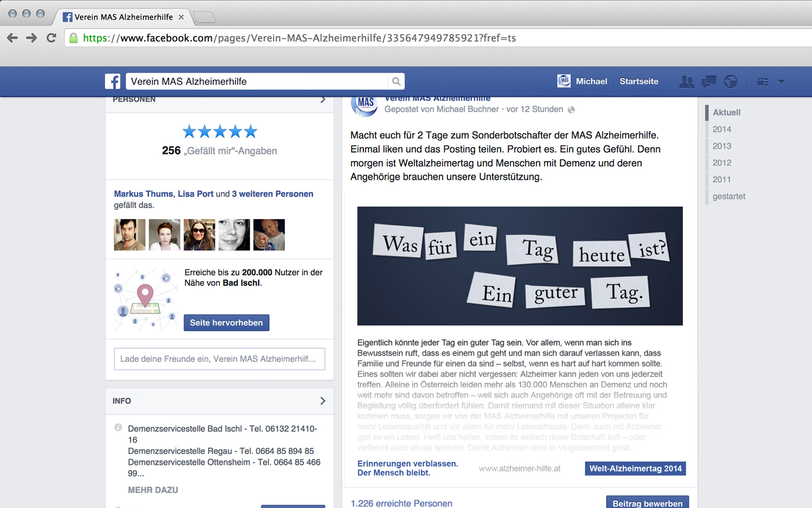
Task: Jump to 2013 in timeline
Action: pos(722,146)
